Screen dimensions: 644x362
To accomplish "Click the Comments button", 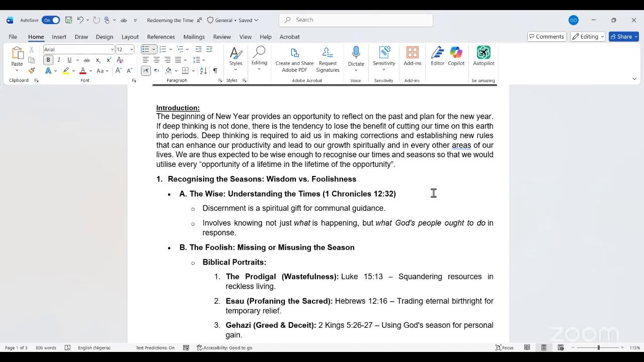I will pos(547,37).
